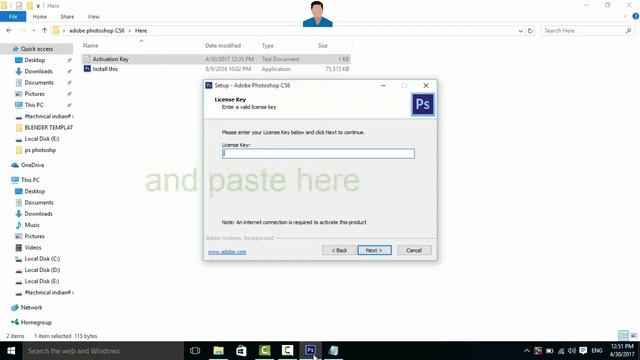Switch to details view icon
Image resolution: width=640 pixels, height=360 pixels.
pos(623,336)
